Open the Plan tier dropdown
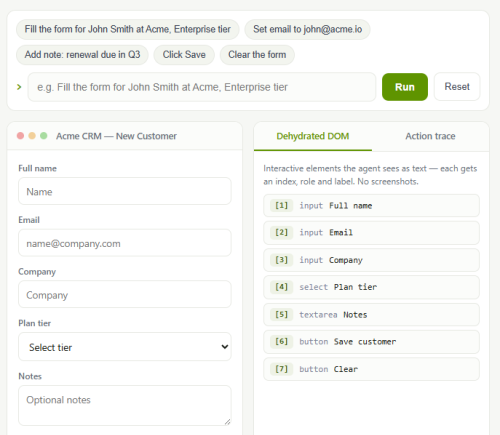The width and height of the screenshot is (500, 435). (x=125, y=347)
